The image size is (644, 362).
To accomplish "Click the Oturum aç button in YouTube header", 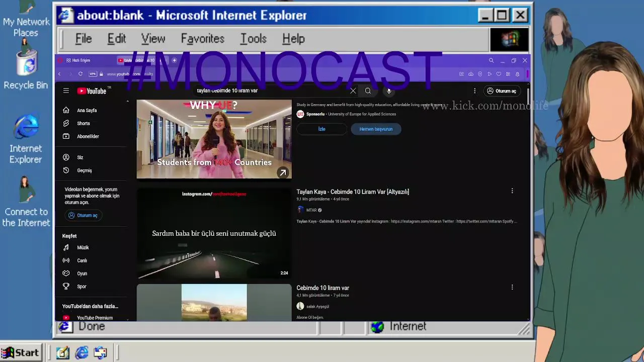I will 502,91.
